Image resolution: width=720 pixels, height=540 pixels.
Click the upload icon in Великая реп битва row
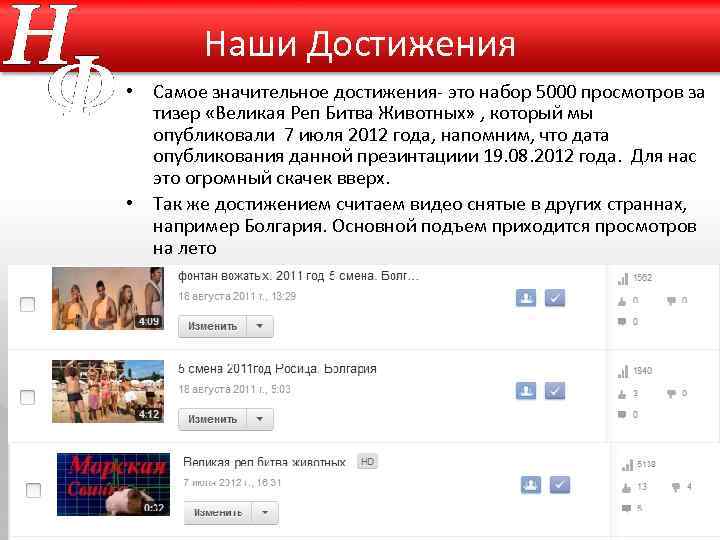pos(531,485)
